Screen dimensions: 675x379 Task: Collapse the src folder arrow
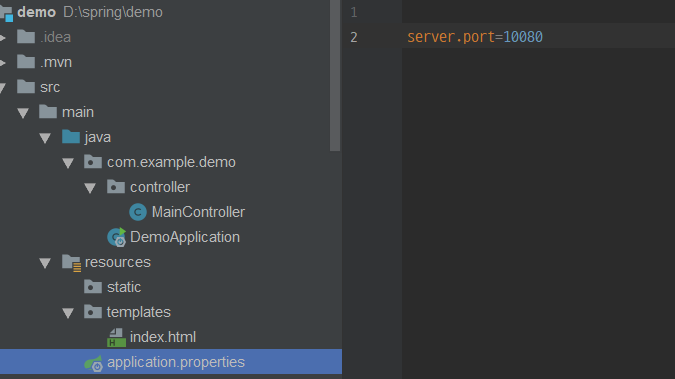coord(3,88)
